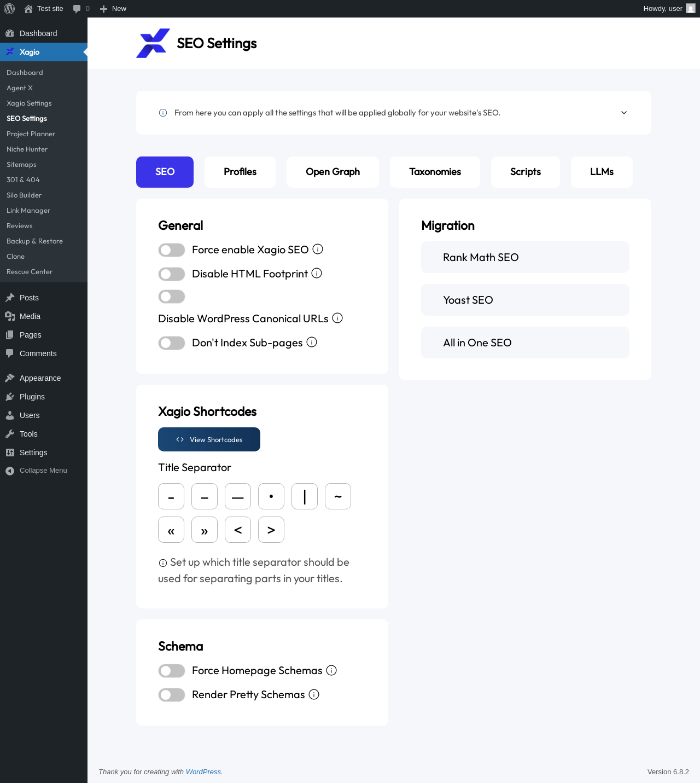Open the Scripts tab

click(526, 172)
